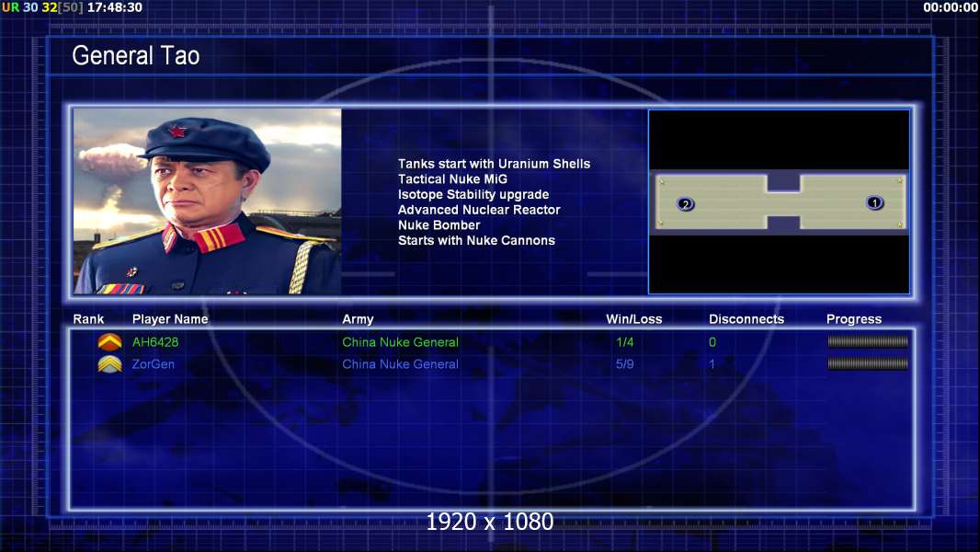
Task: Click AH6428's loading progress bar
Action: click(x=867, y=342)
